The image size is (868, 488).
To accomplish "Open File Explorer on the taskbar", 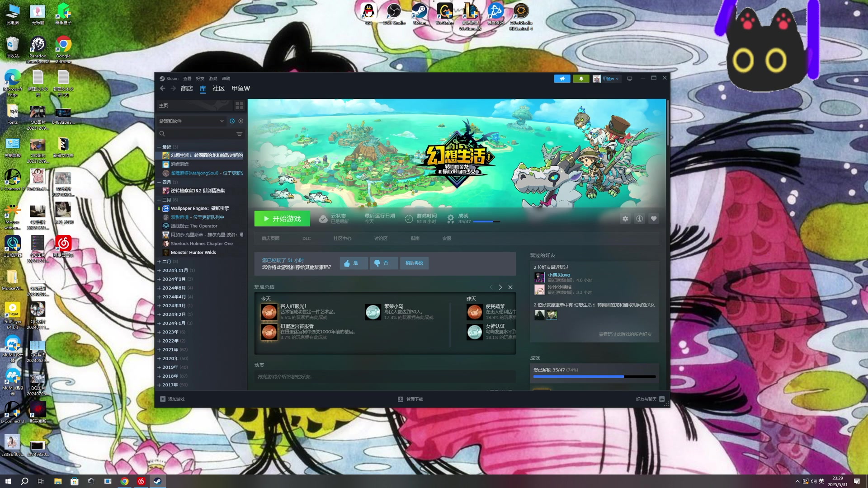I will click(58, 481).
